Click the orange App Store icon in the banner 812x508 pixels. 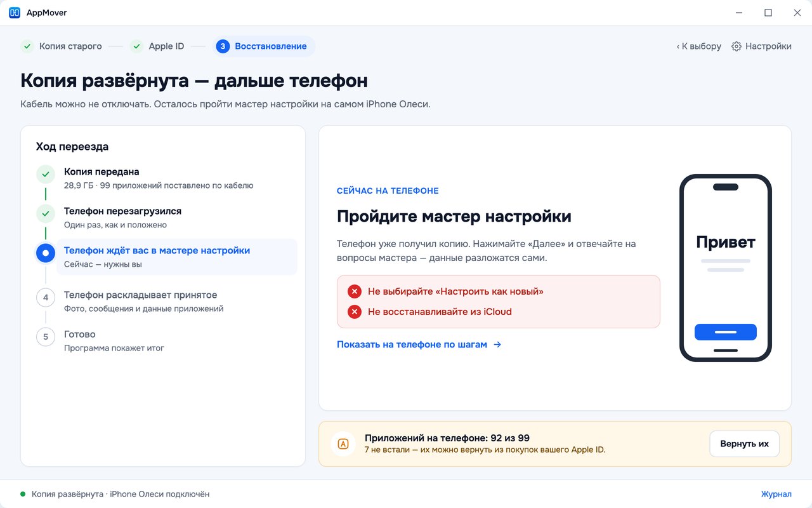pyautogui.click(x=343, y=444)
